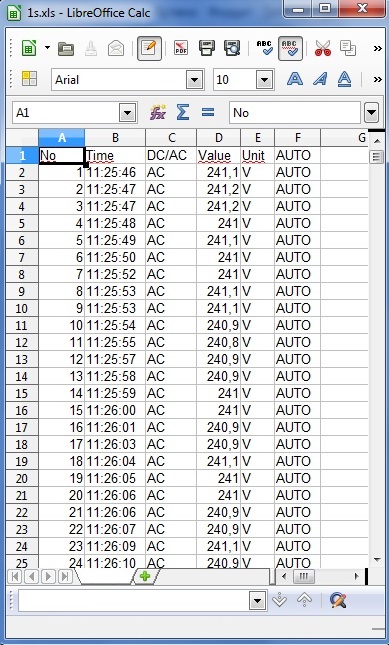The width and height of the screenshot is (389, 645).
Task: Expand the Arial font name dropdown
Action: point(194,79)
